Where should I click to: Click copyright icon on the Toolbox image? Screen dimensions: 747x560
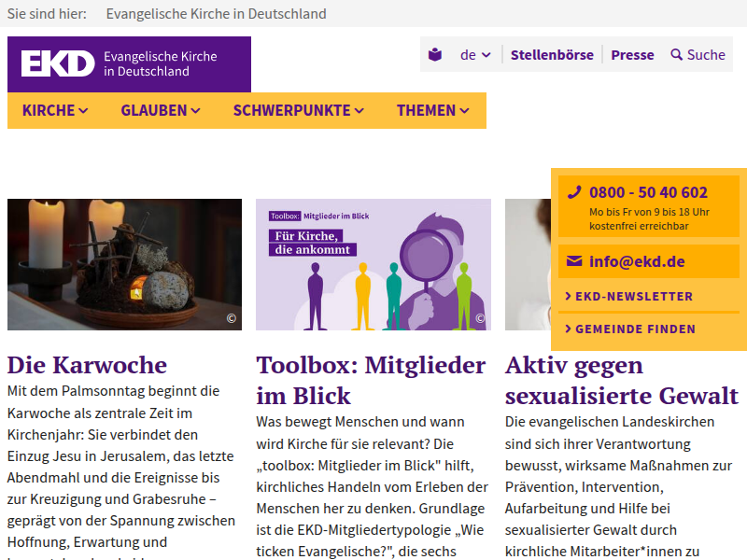point(481,319)
